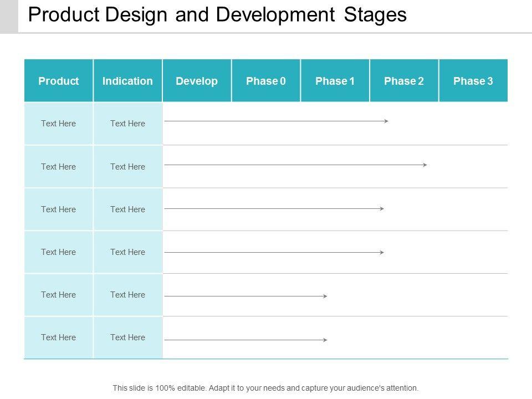Select last row's Product column Text Here cell
This screenshot has height=399, width=532.
[59, 337]
